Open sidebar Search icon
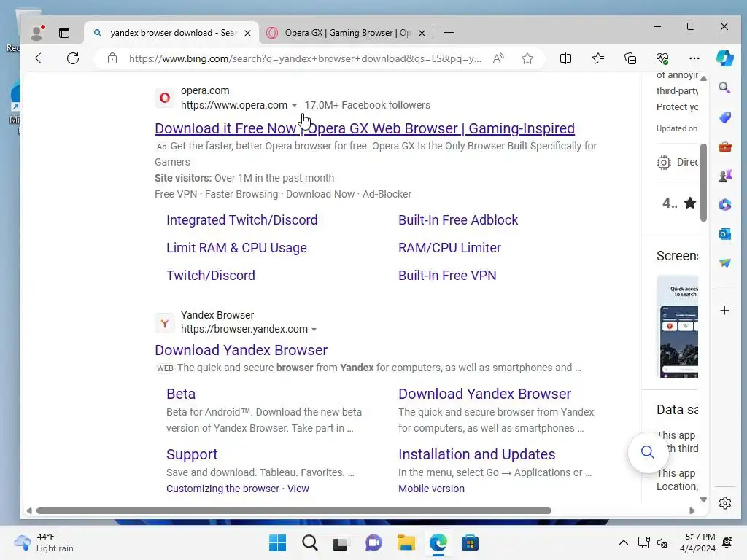This screenshot has width=747, height=560. (x=725, y=87)
